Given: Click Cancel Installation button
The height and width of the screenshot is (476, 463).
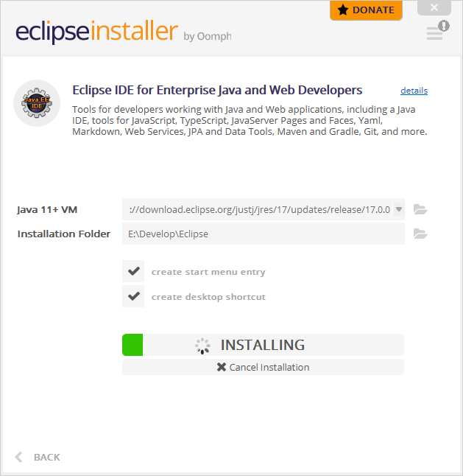Looking at the screenshot, I should [x=264, y=367].
